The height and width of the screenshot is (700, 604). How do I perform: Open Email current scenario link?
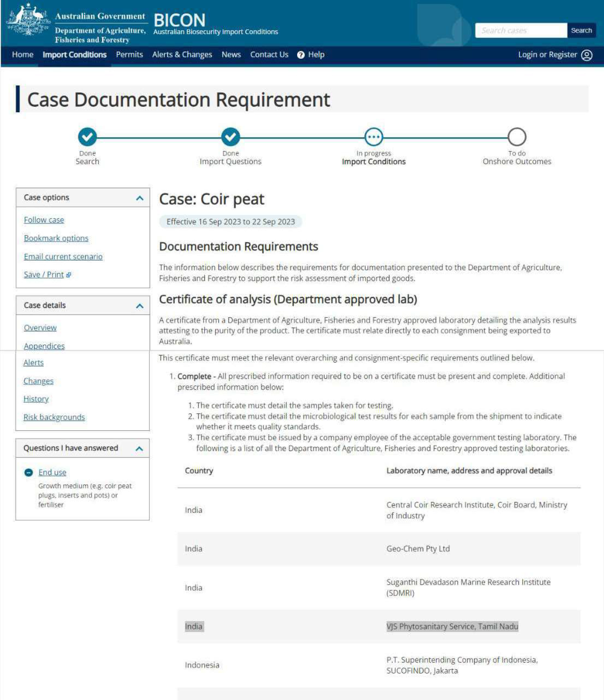63,256
